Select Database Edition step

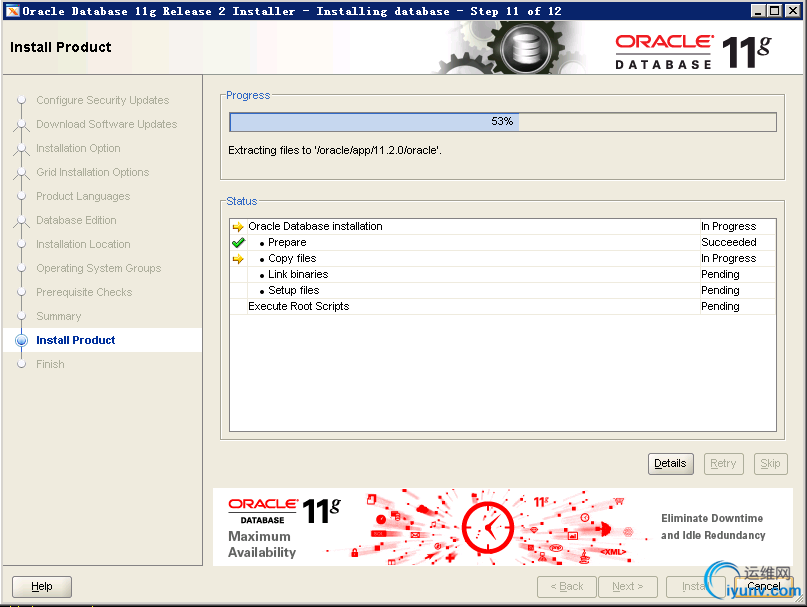click(76, 220)
